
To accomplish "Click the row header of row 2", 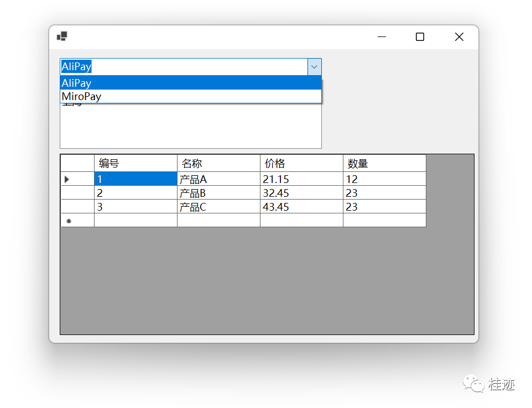I will 77,193.
